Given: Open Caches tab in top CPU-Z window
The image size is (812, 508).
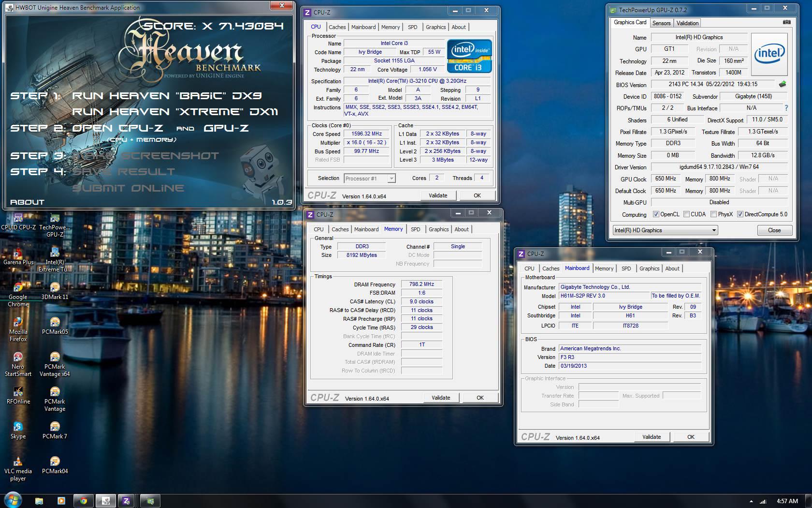Looking at the screenshot, I should click(337, 27).
